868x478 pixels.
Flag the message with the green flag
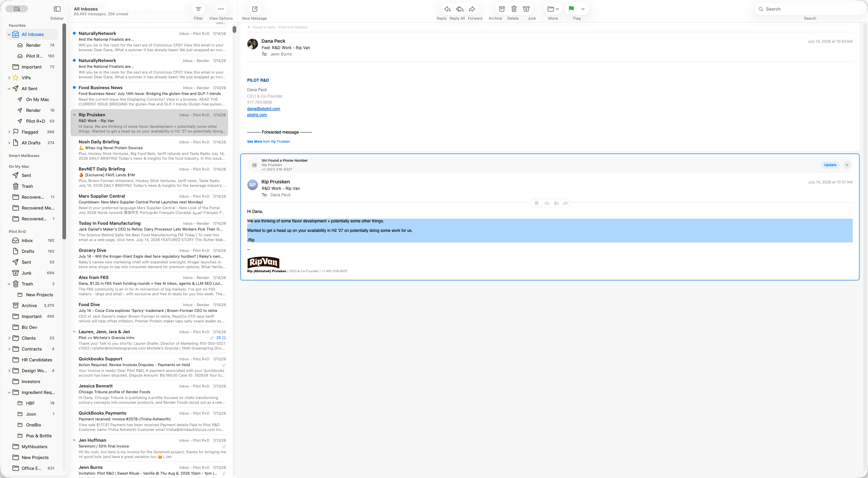(x=571, y=9)
